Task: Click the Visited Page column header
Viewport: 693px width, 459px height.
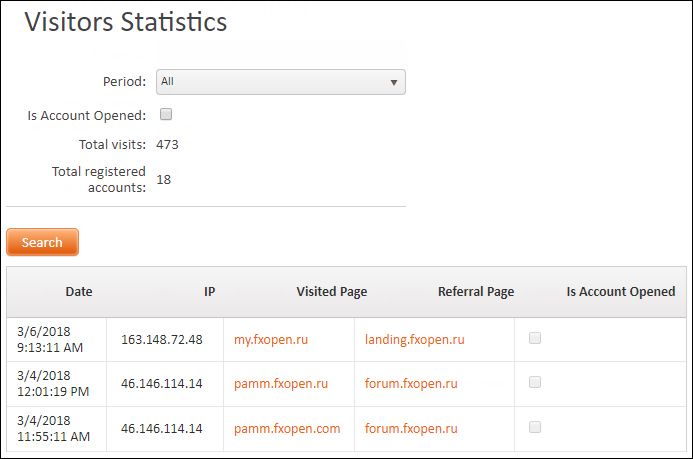Action: [331, 292]
